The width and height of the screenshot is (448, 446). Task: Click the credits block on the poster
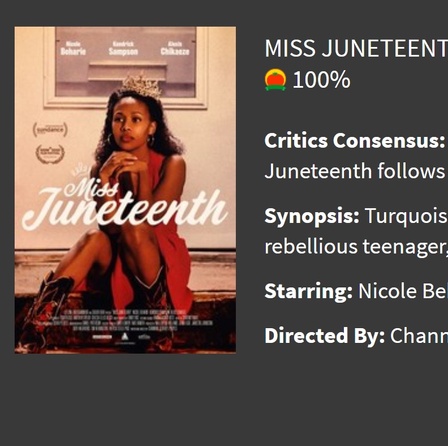tap(128, 320)
